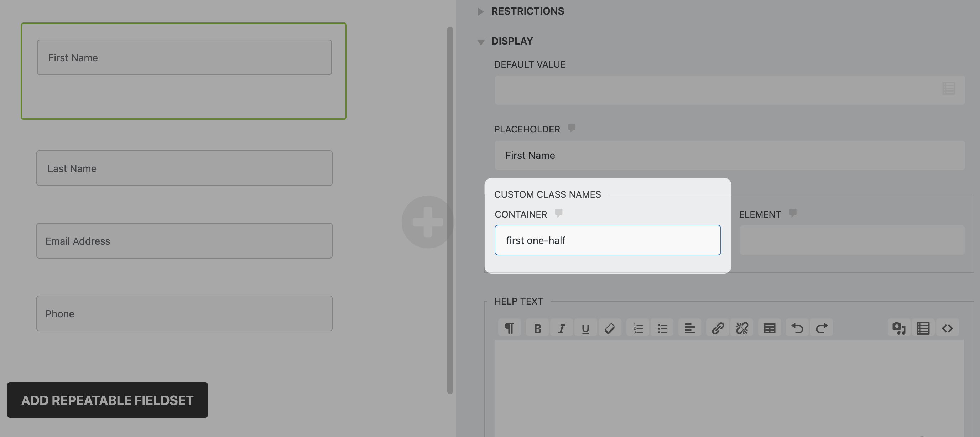980x437 pixels.
Task: Clear formatting with the eraser icon
Action: pos(610,328)
